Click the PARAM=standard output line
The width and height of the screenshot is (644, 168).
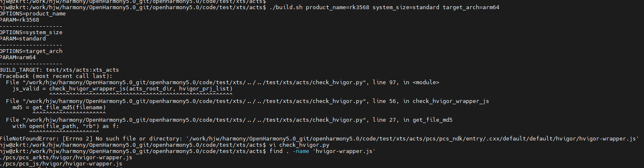[23, 38]
